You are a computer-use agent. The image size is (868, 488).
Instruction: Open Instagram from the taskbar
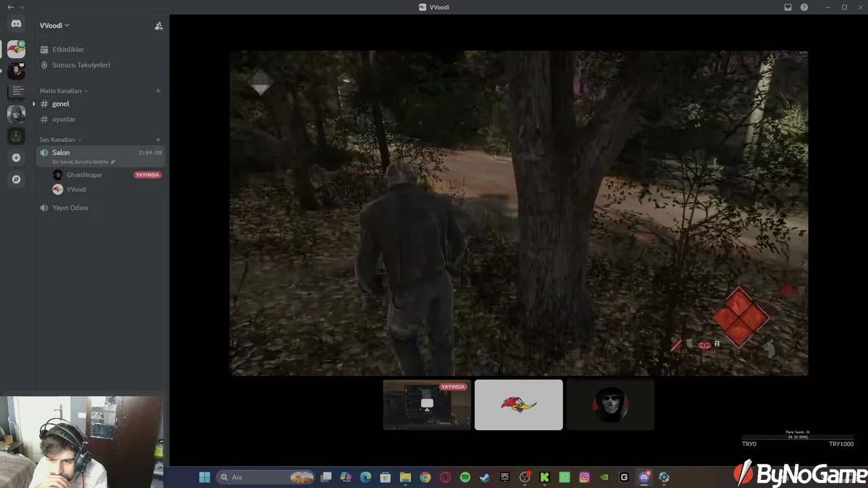tap(585, 477)
